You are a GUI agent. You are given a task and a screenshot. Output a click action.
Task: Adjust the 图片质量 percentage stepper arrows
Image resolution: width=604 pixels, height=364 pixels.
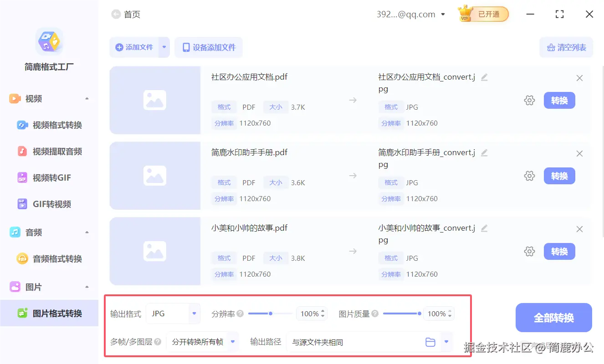450,313
